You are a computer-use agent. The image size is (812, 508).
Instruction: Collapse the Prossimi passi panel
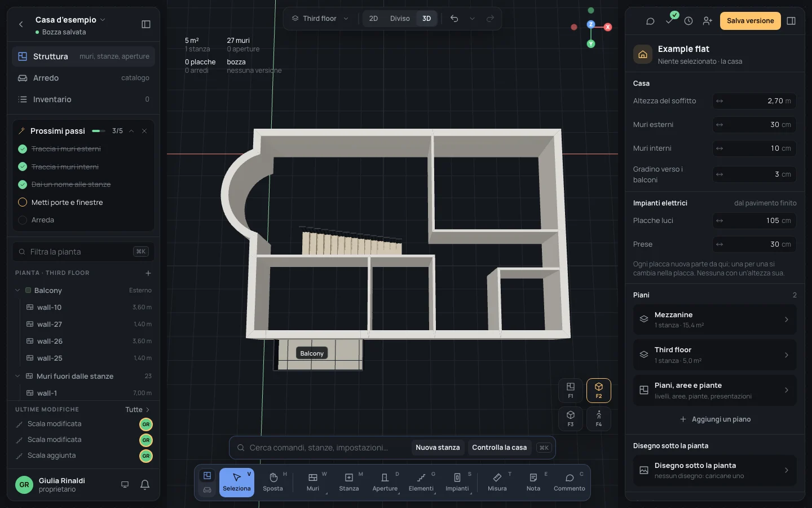[131, 131]
